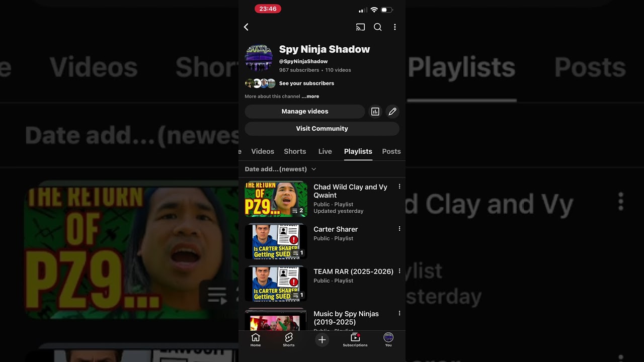Screen dimensions: 644x362
Task: Open channel analytics bar chart icon
Action: [375, 112]
